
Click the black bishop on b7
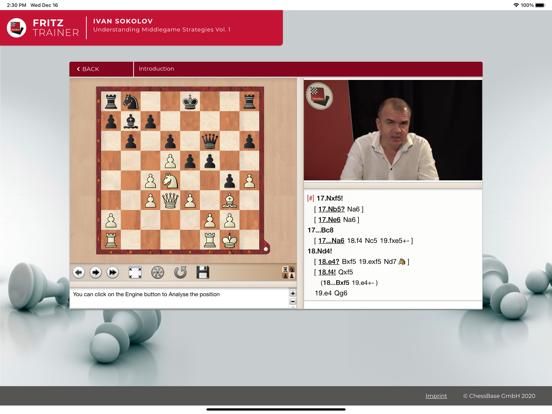click(131, 121)
